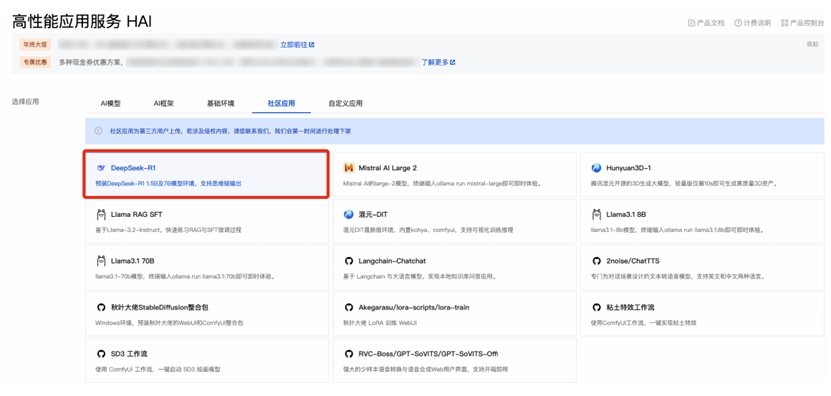Select the Langchain-Chatchat card title

coord(392,261)
